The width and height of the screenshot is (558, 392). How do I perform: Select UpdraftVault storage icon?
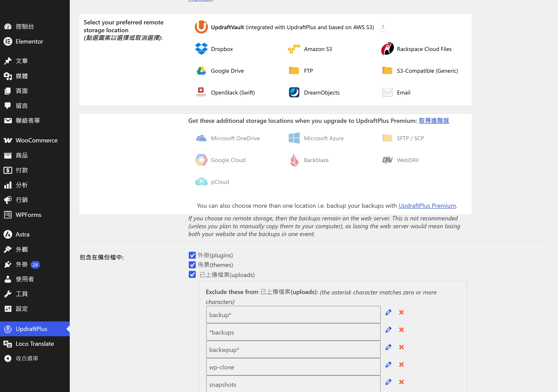pos(201,27)
